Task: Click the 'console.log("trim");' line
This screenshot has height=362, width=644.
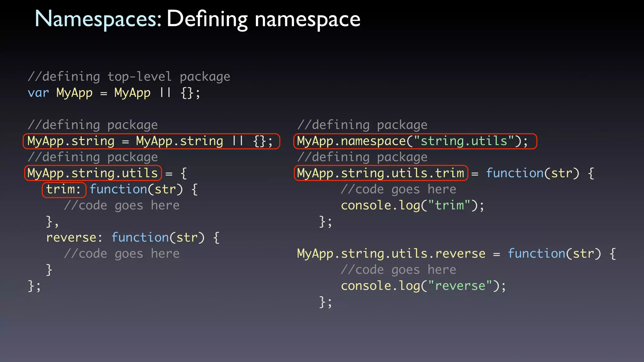Action: tap(413, 206)
